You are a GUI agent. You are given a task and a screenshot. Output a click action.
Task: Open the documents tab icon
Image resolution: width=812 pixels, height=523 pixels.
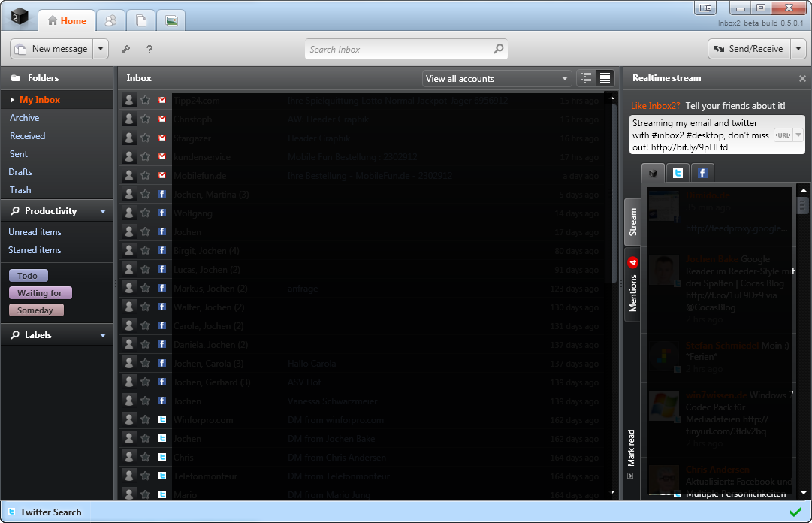tap(141, 21)
